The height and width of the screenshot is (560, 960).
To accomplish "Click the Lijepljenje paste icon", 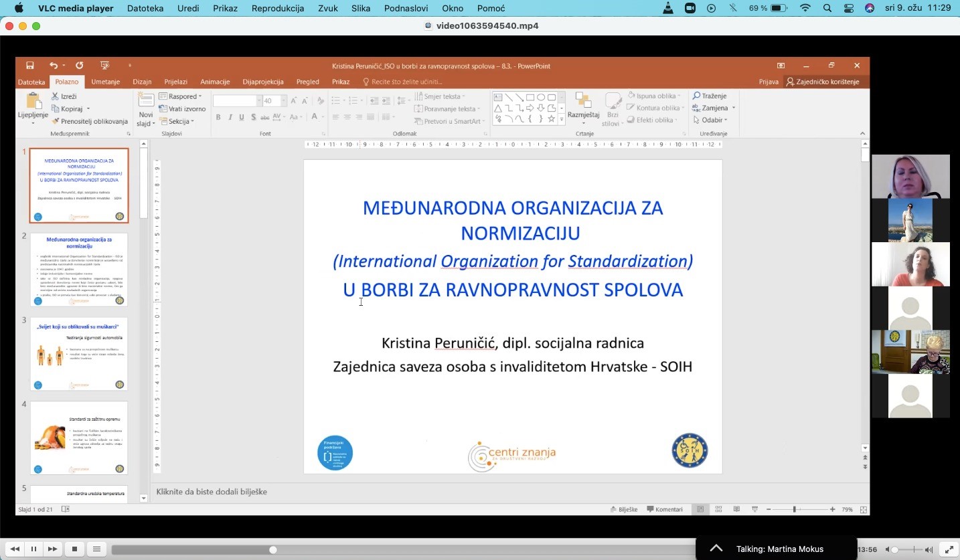I will 33,102.
